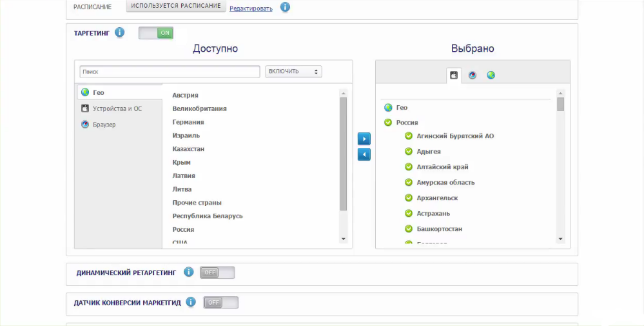Select Латвия in available list

[184, 176]
